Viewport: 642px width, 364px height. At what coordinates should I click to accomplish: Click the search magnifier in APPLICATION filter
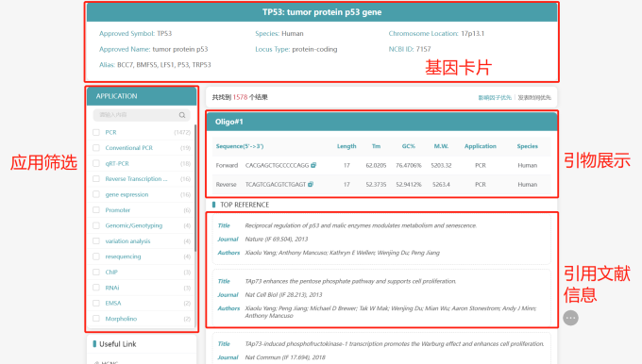click(x=182, y=115)
